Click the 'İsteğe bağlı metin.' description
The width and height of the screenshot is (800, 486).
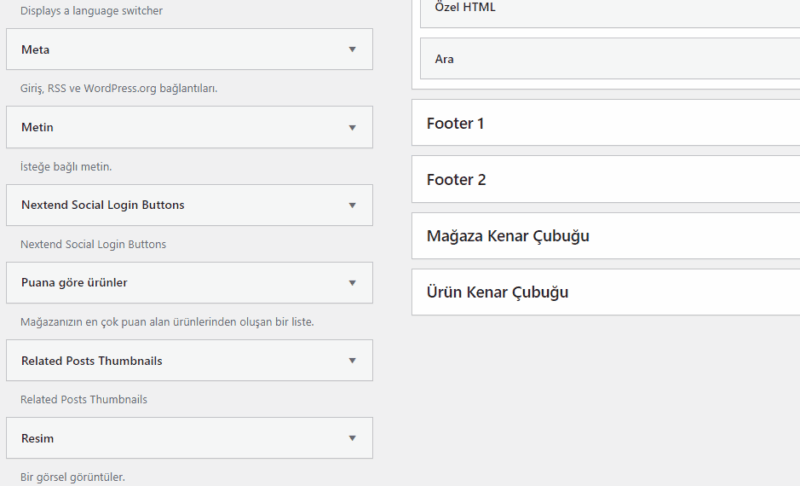pyautogui.click(x=73, y=166)
